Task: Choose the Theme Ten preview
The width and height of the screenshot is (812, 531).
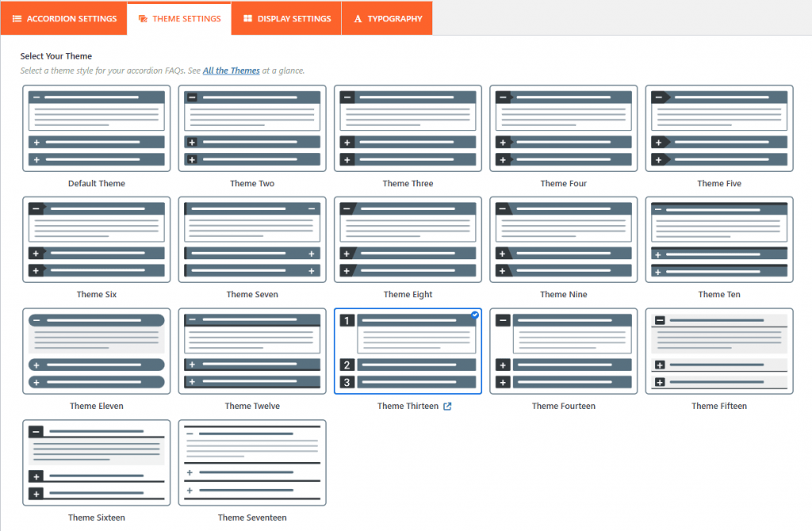Action: [719, 239]
